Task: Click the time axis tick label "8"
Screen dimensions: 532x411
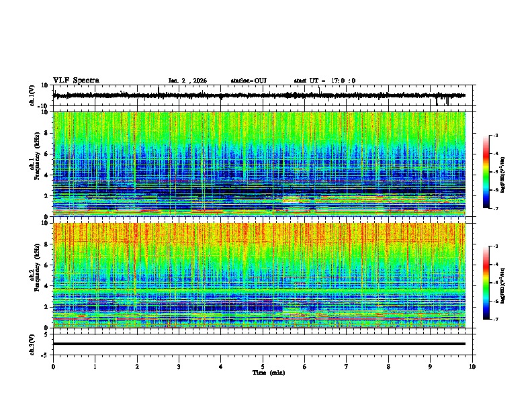Action: [x=388, y=367]
